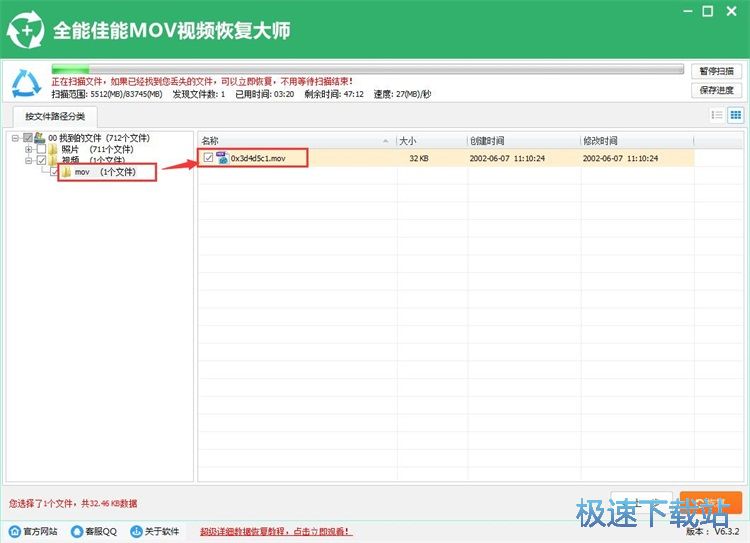This screenshot has width=750, height=543.
Task: Toggle checkbox for 00 找到的文件 root
Action: [28, 138]
